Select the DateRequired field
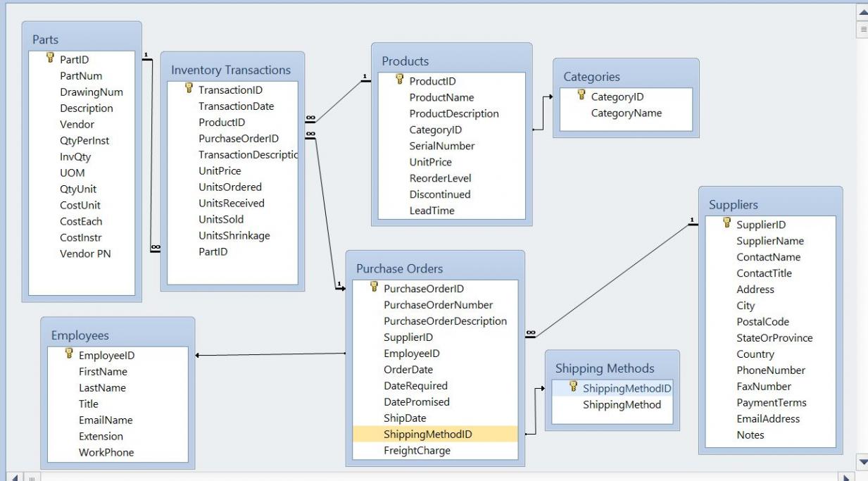This screenshot has width=868, height=481. tap(415, 386)
